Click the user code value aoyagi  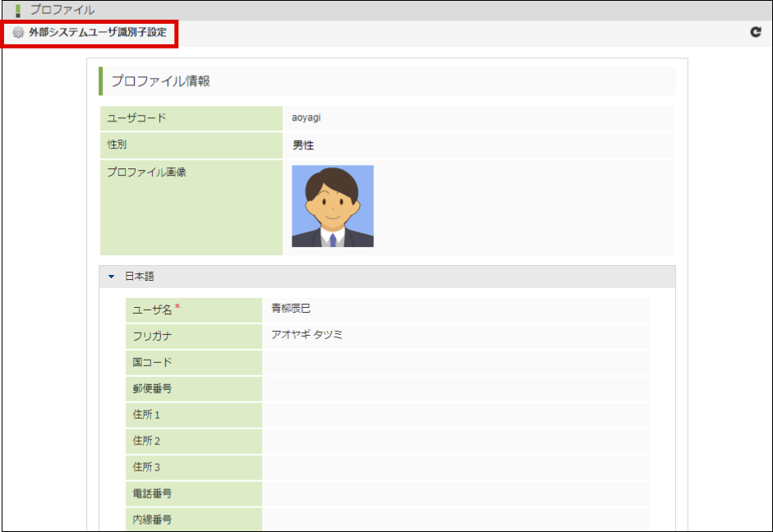[x=306, y=118]
